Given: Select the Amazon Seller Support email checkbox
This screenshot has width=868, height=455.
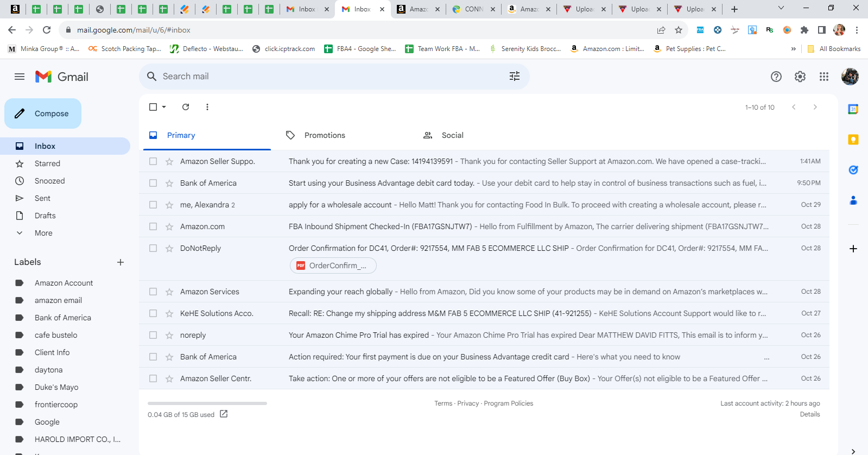Looking at the screenshot, I should pos(153,161).
